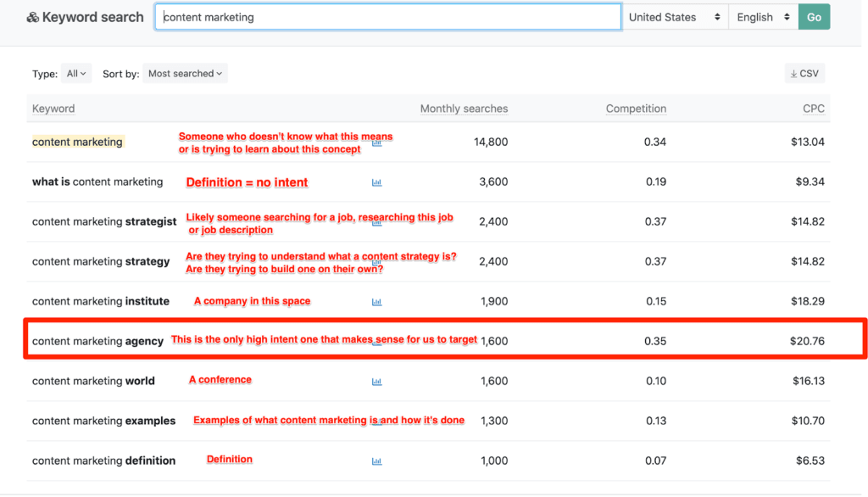Image resolution: width=868 pixels, height=497 pixels.
Task: Sort by the Competition column header
Action: (x=636, y=109)
